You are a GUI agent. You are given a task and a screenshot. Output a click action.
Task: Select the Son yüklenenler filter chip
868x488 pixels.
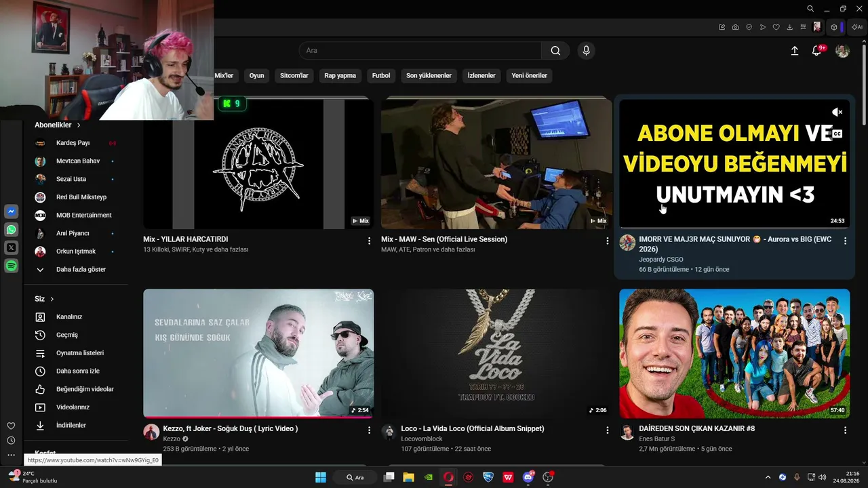click(429, 76)
